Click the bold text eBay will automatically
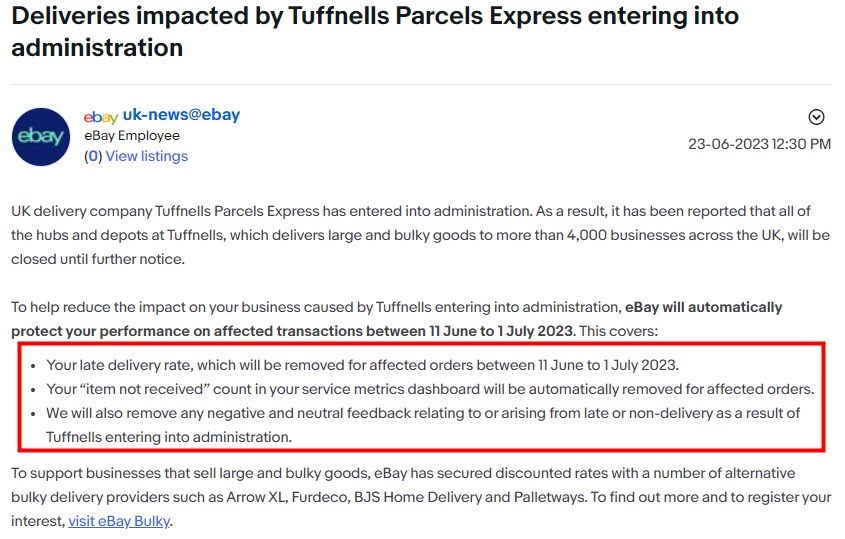 click(703, 307)
